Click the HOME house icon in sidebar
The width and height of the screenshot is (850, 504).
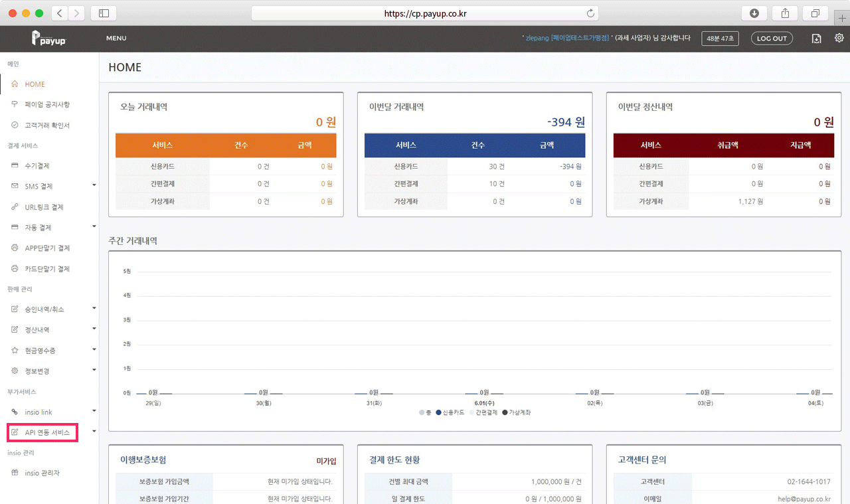click(x=15, y=84)
